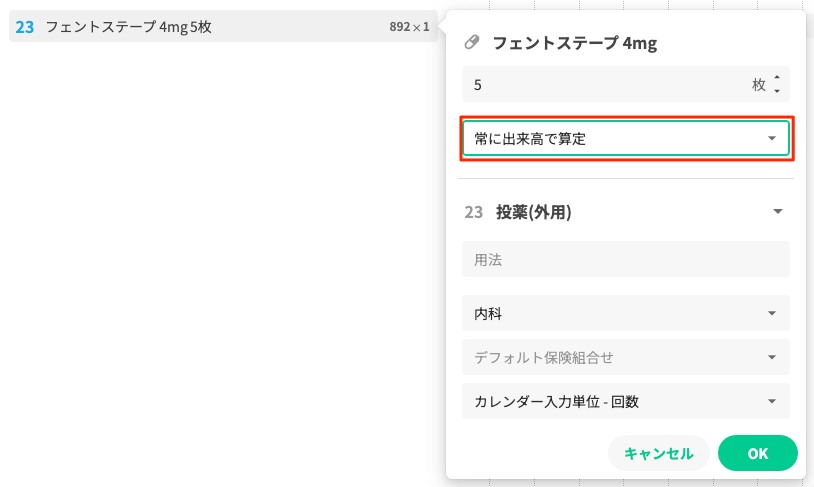This screenshot has width=814, height=487.
Task: Collapse the 投薬(外用) section arrow
Action: 777,211
